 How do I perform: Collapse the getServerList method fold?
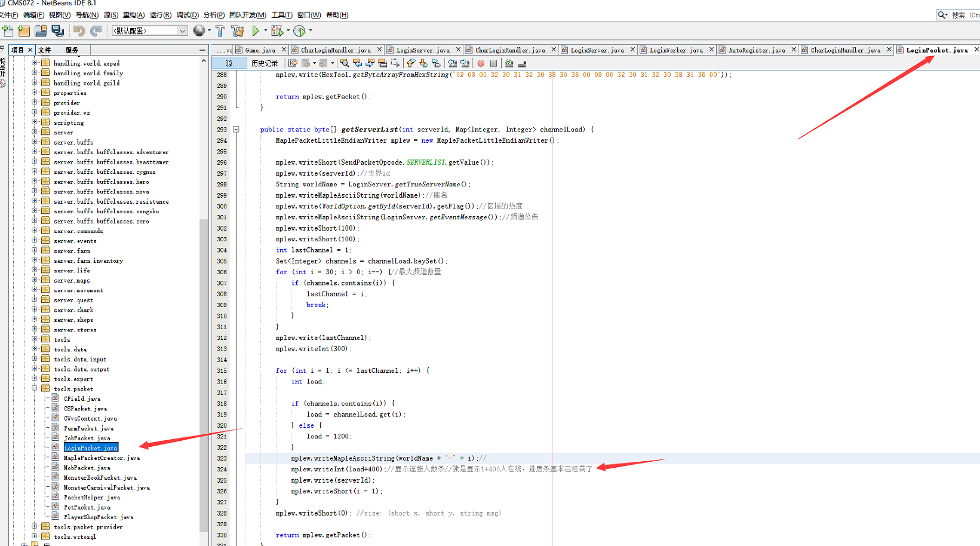tap(236, 129)
